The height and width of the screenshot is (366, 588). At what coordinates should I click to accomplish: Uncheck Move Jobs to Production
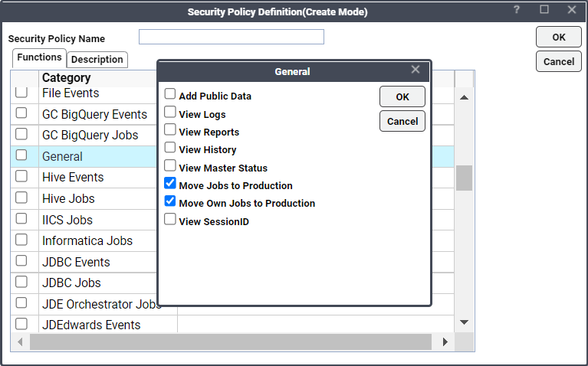[170, 184]
